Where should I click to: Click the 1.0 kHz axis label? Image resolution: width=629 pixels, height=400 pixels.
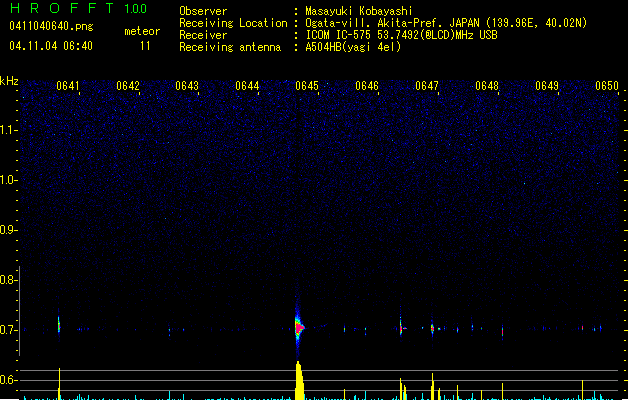[x=8, y=180]
